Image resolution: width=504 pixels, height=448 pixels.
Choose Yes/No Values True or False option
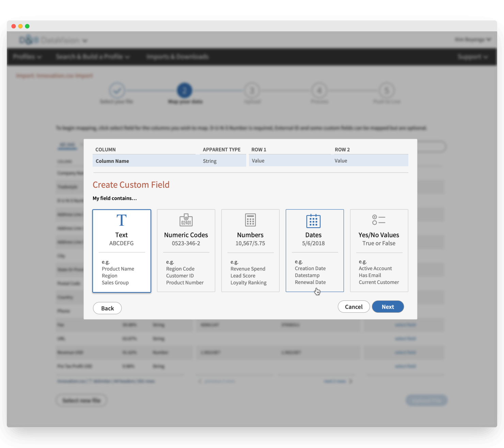379,250
